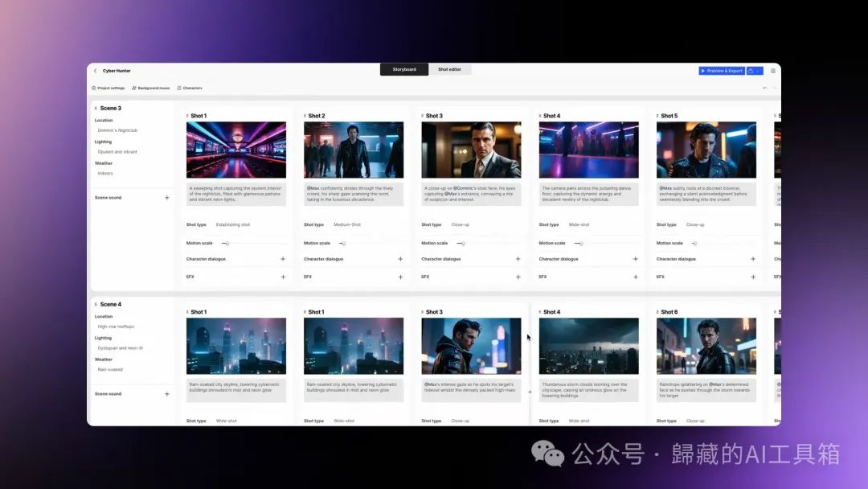Open Project settings

click(x=108, y=88)
